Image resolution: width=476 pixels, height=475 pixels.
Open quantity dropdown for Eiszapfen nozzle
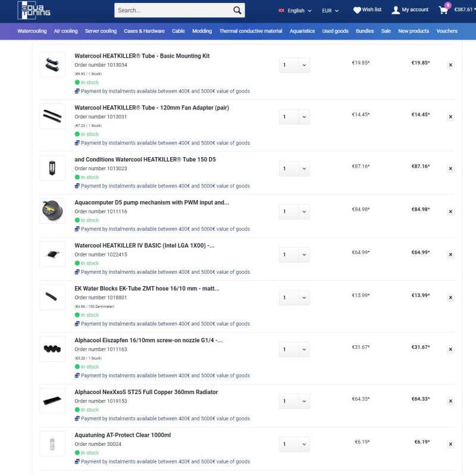click(x=295, y=349)
